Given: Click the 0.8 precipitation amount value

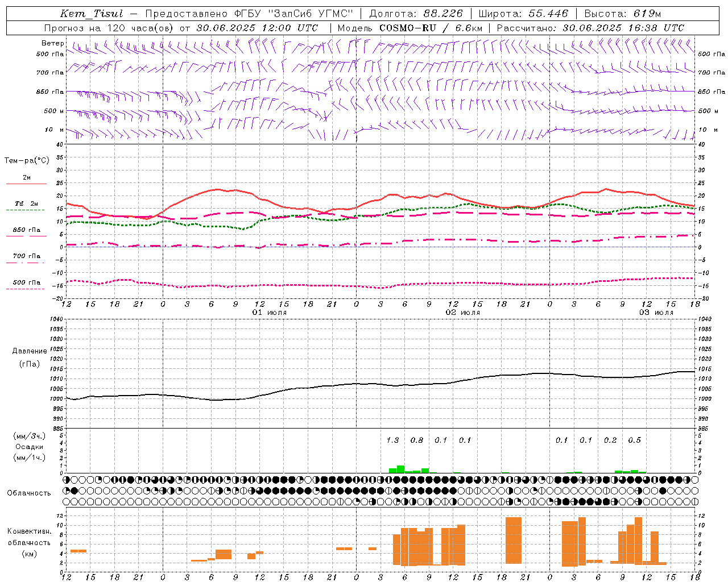Looking at the screenshot, I should [417, 440].
